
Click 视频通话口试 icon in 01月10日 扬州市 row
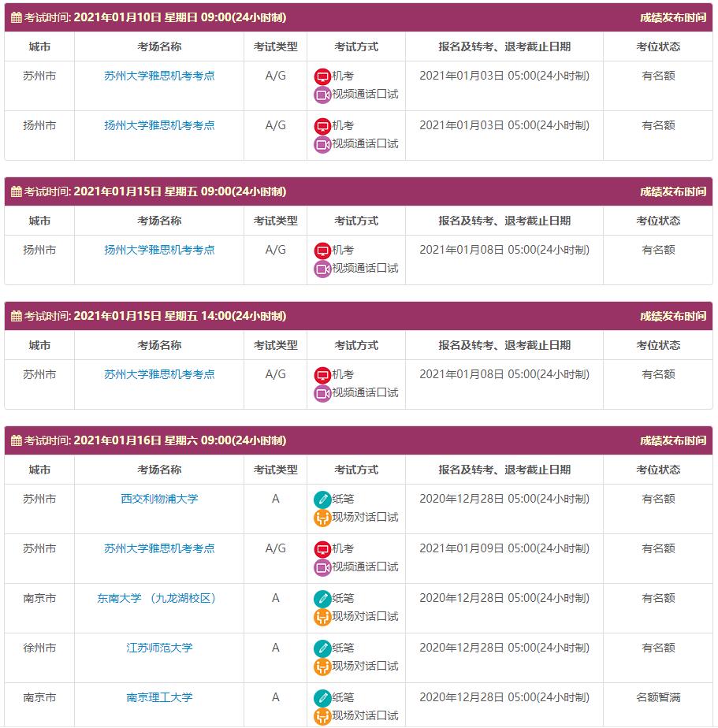[x=322, y=145]
